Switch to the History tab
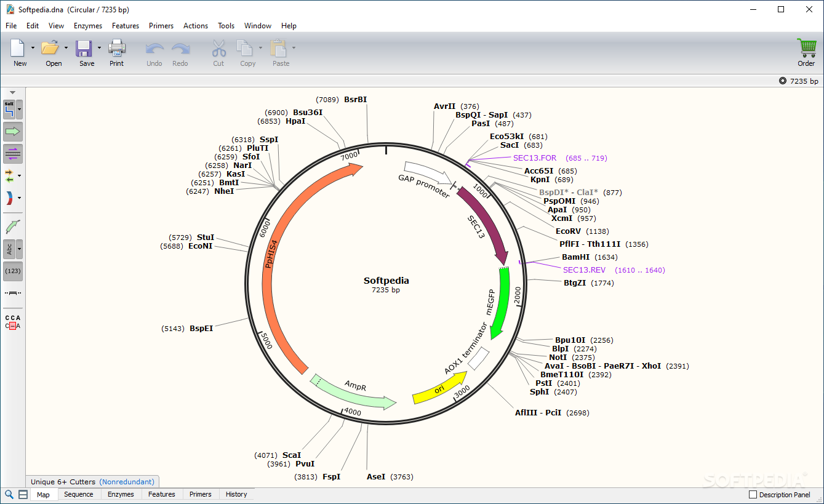The image size is (824, 504). 236,494
